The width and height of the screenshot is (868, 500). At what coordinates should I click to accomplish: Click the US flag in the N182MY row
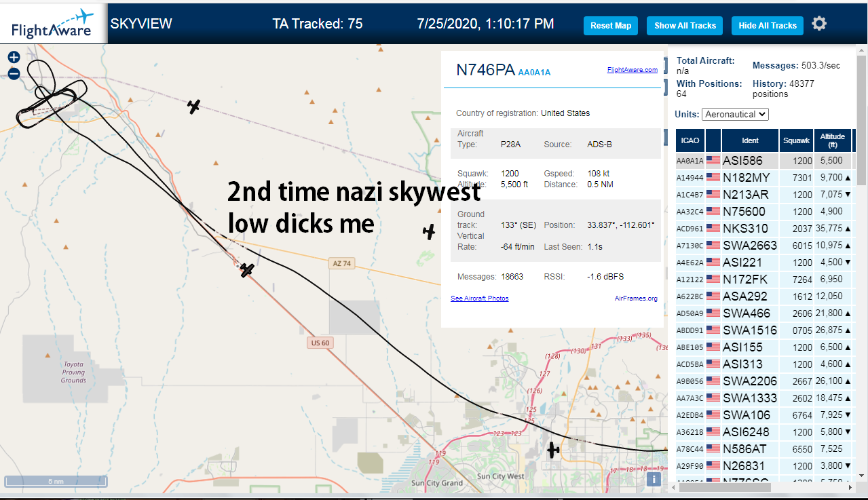point(713,178)
